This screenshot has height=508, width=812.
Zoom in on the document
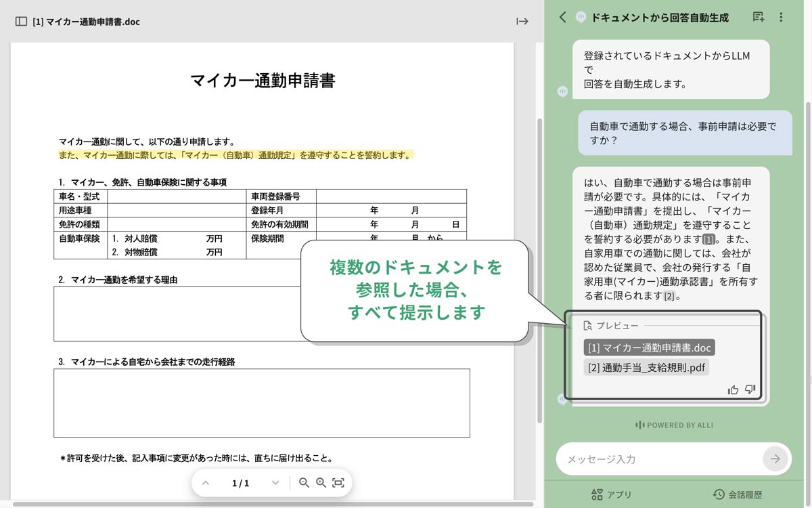[319, 483]
